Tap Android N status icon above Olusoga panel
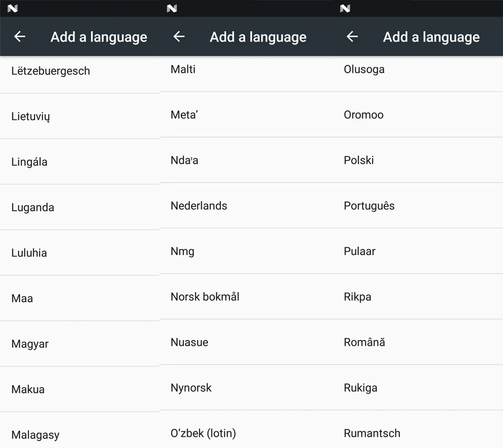The width and height of the screenshot is (503, 448). 345,8
